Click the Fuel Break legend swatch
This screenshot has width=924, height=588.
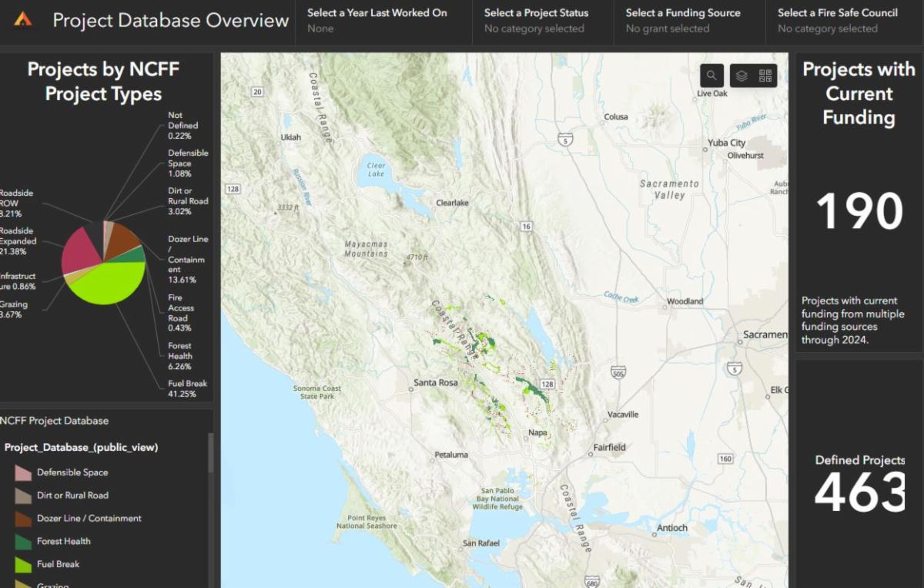(x=23, y=565)
